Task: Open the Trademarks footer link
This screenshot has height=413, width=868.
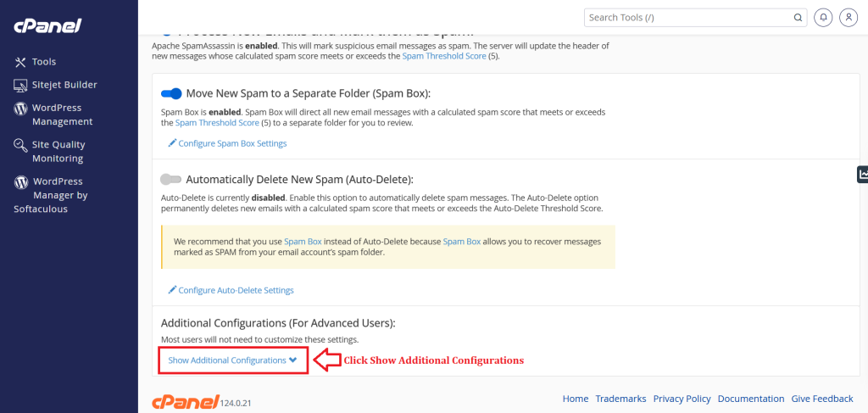Action: click(620, 399)
